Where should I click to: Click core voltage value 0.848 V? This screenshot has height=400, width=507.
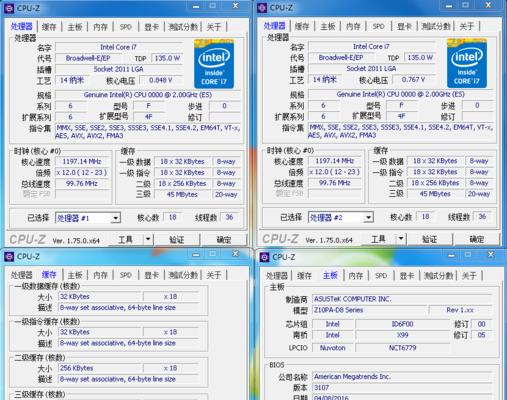pos(161,80)
